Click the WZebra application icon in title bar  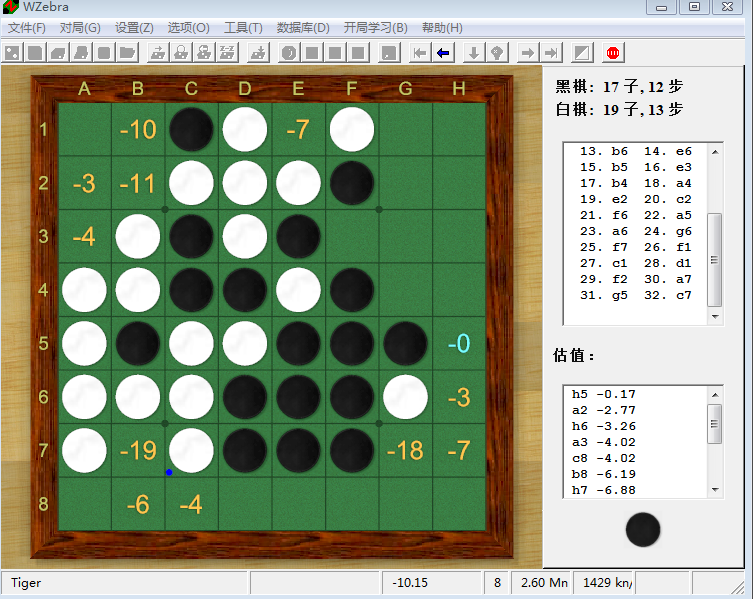click(11, 7)
